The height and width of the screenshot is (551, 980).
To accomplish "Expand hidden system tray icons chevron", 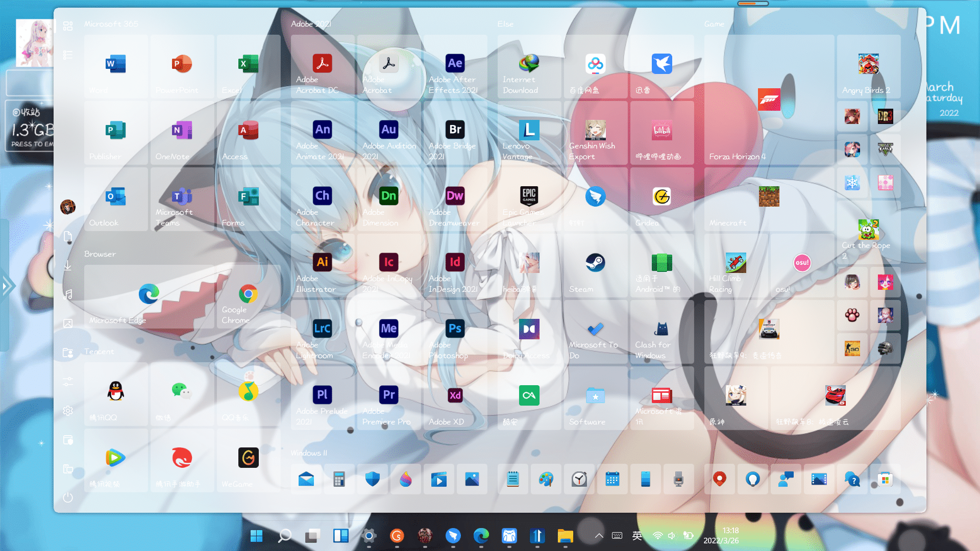I will pyautogui.click(x=599, y=536).
